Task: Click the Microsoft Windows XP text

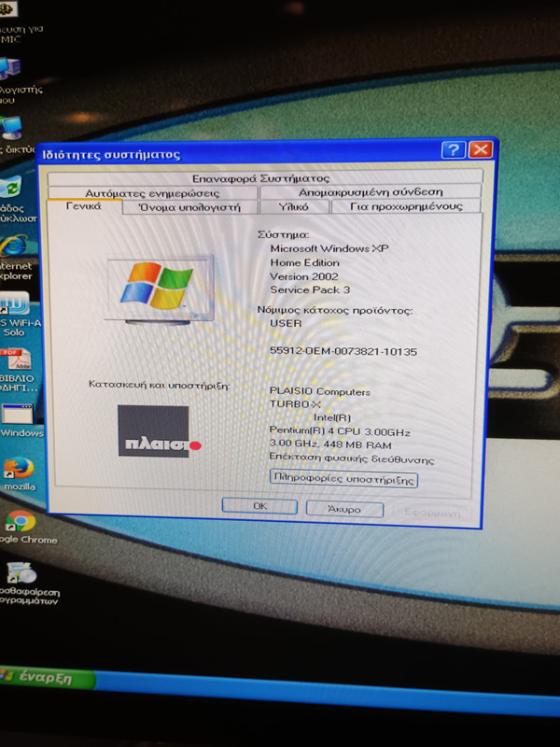Action: [x=329, y=248]
